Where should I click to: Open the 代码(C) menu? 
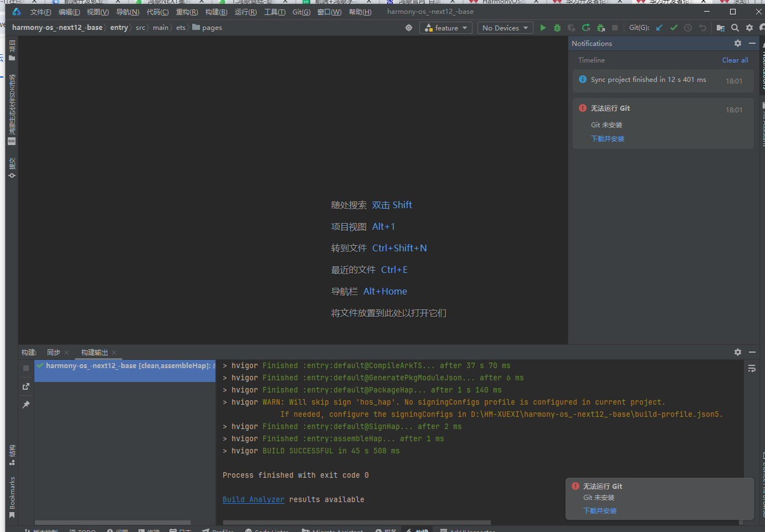coord(157,12)
